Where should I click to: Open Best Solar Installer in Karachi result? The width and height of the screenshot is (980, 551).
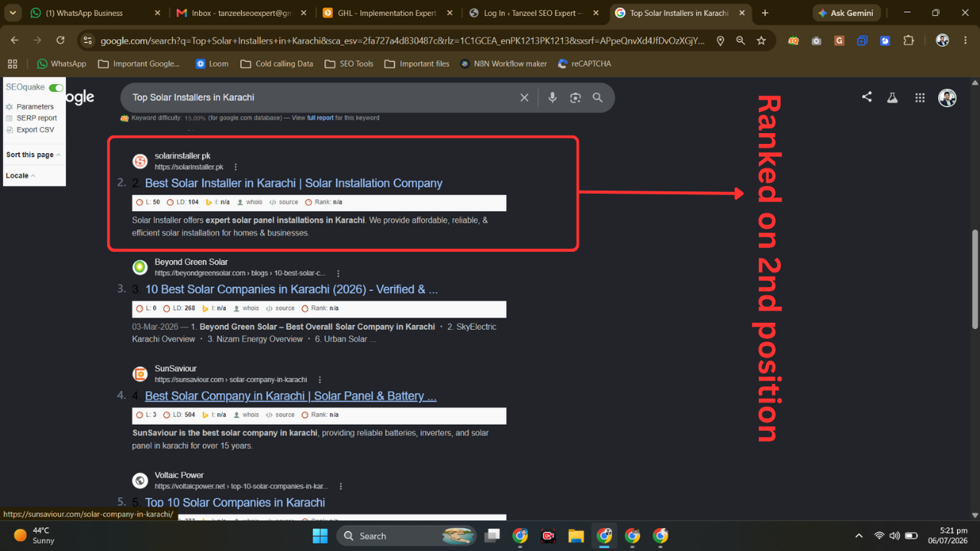293,184
